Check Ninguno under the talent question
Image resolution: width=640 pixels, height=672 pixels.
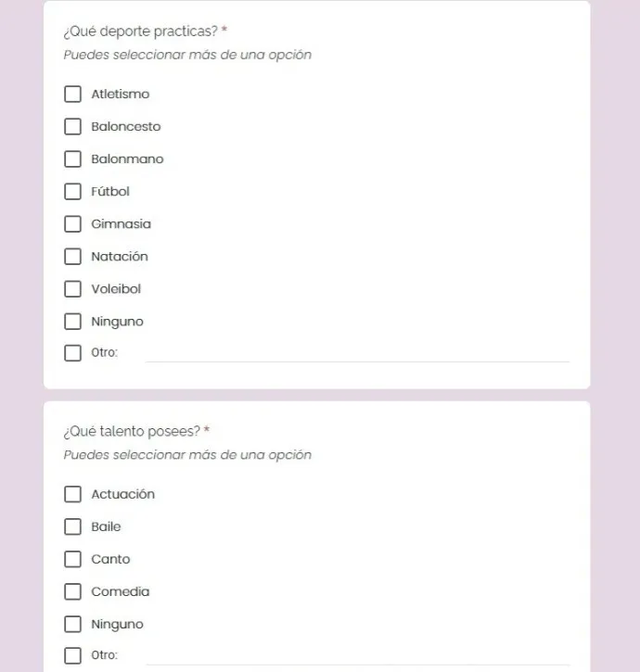(72, 625)
